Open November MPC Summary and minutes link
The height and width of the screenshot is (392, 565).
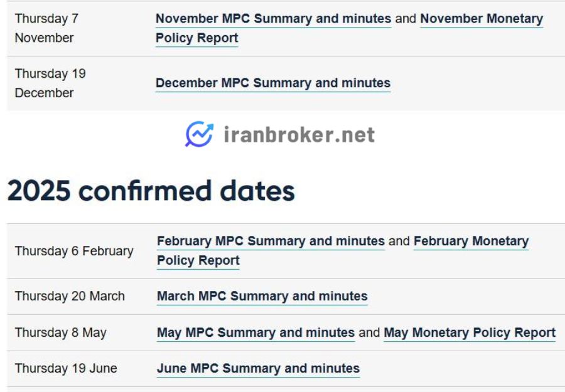coord(273,19)
